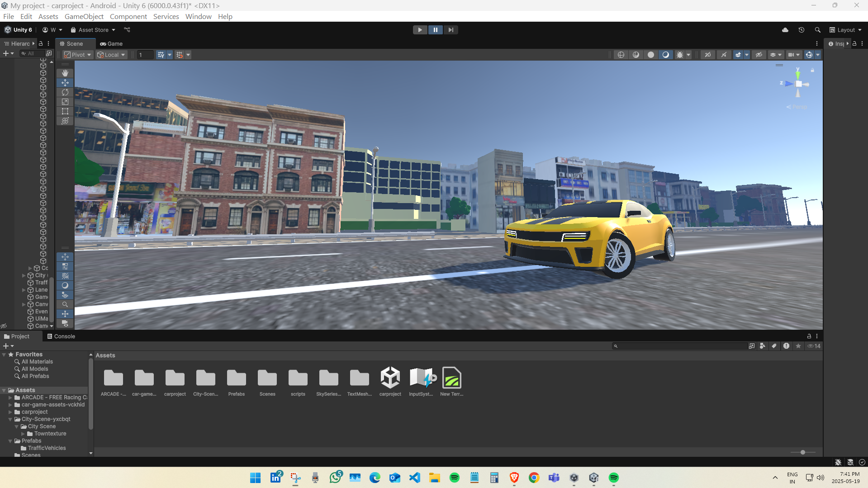Open the Component menu

pos(128,17)
